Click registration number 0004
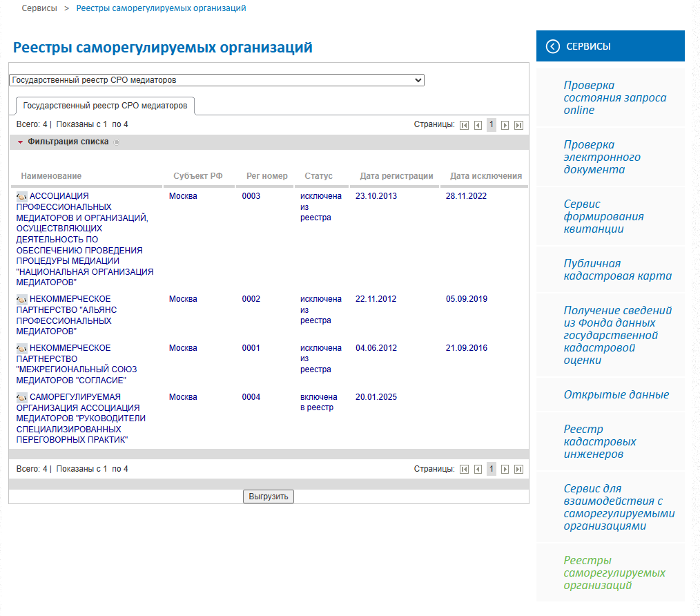This screenshot has width=700, height=616. [251, 397]
